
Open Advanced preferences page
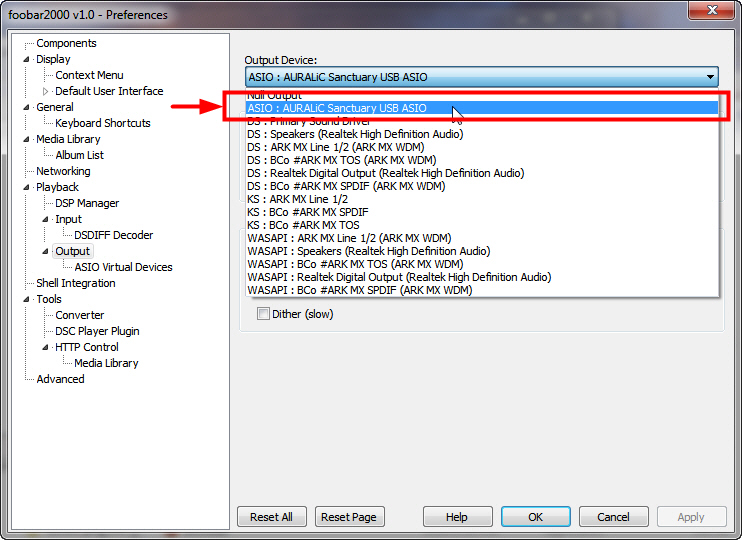(60, 379)
